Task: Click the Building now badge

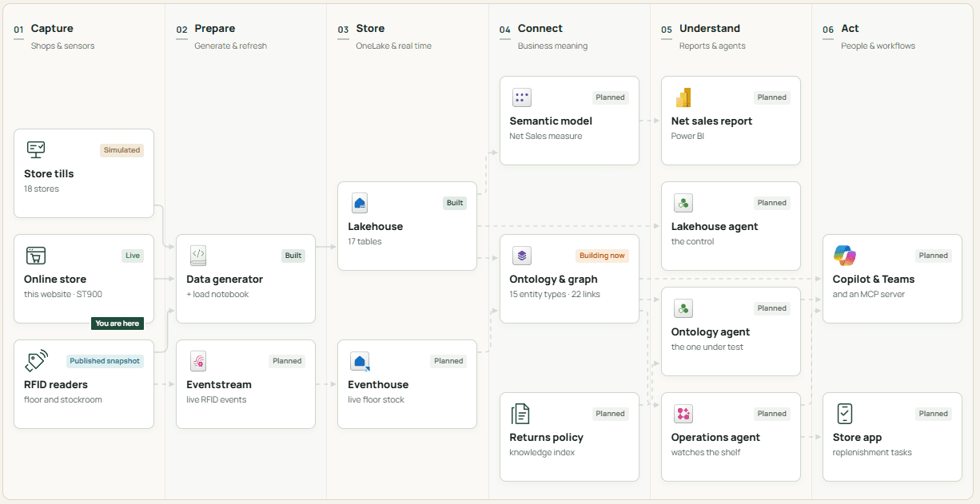Action: pyautogui.click(x=603, y=256)
